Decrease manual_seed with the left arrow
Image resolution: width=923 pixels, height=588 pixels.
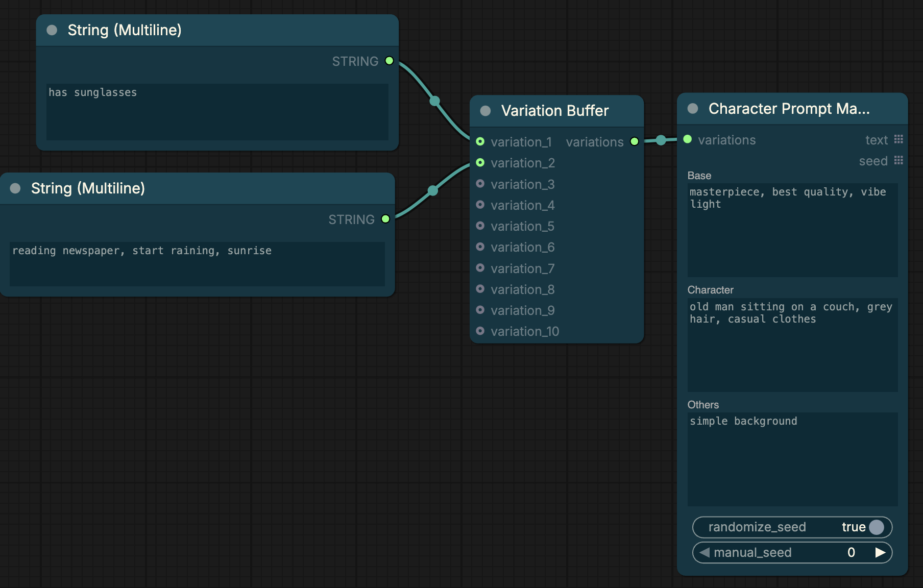pos(705,552)
